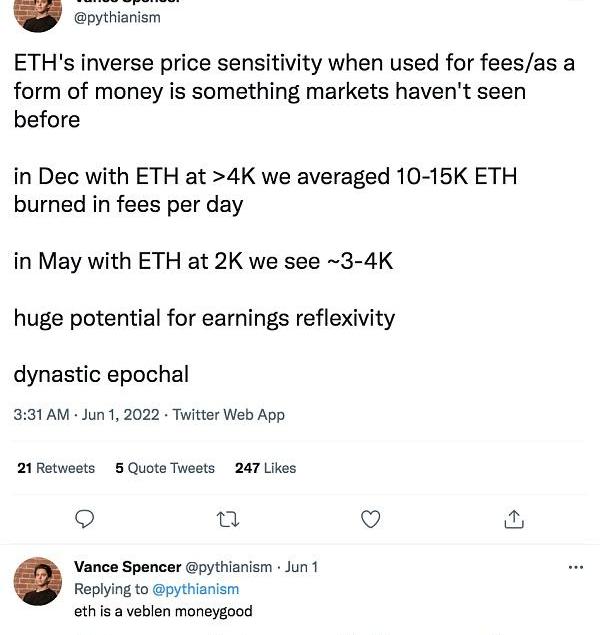Open the @pythianism handle at top
This screenshot has height=635, width=600.
pos(118,17)
